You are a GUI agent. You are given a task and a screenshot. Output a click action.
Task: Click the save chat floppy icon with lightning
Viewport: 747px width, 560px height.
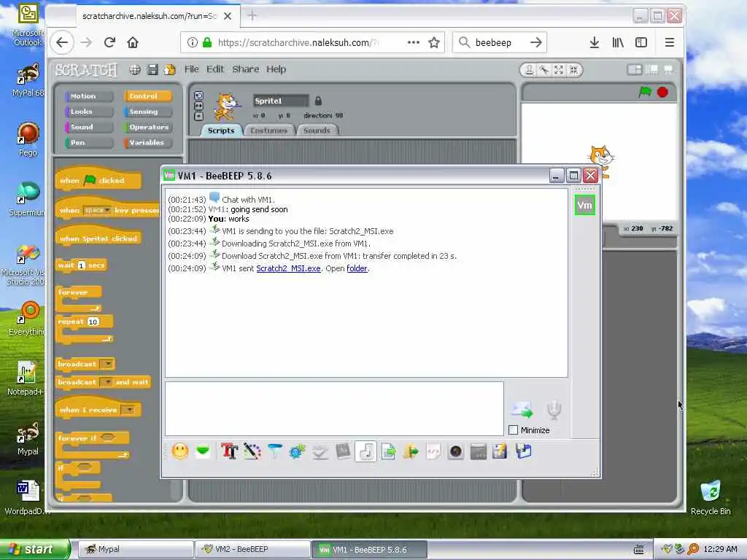(500, 451)
